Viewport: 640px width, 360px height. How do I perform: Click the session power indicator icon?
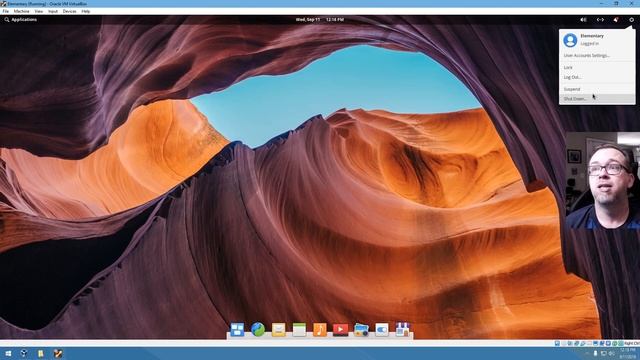[631, 20]
